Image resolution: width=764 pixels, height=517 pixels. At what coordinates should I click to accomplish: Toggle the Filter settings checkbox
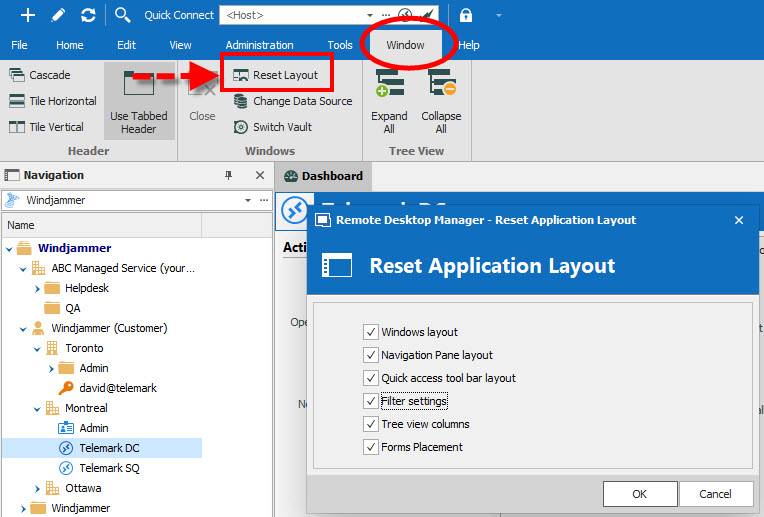coord(372,401)
